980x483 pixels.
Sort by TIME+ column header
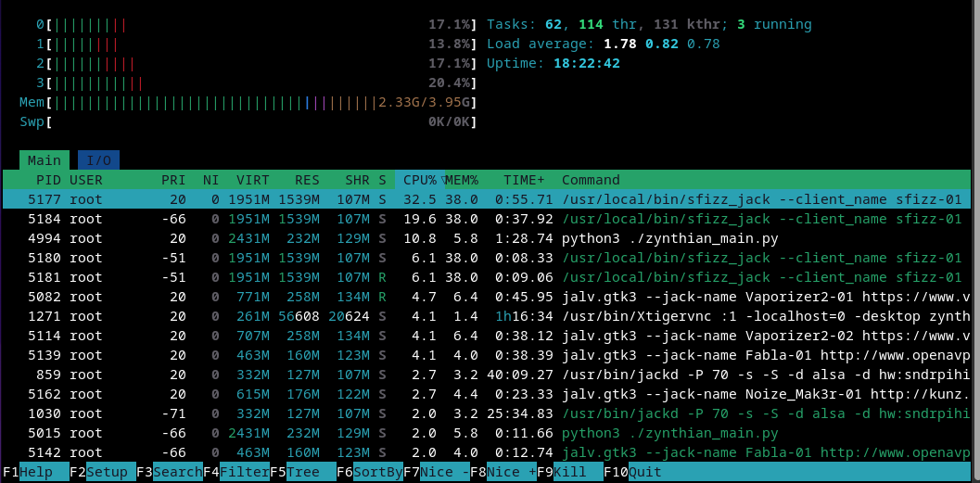click(524, 180)
